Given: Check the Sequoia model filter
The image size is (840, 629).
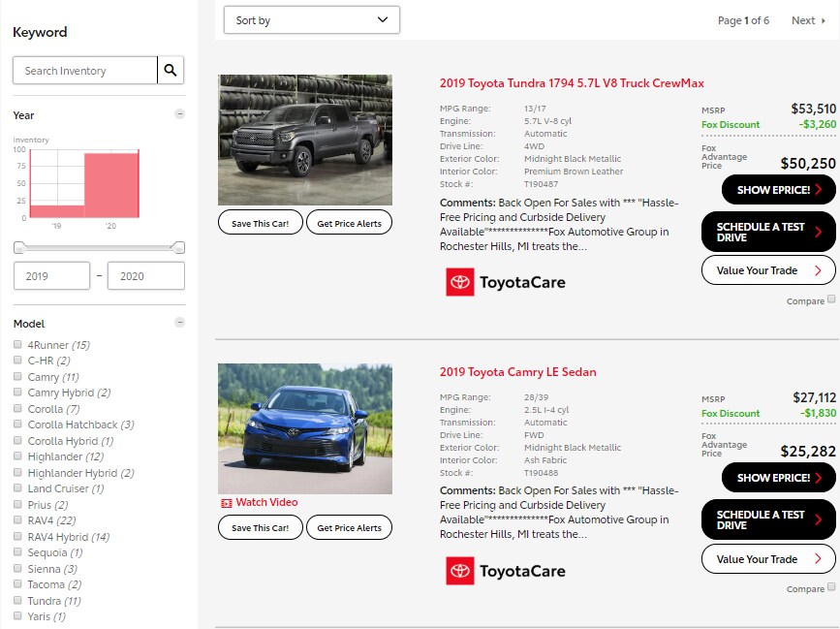Looking at the screenshot, I should 17,551.
